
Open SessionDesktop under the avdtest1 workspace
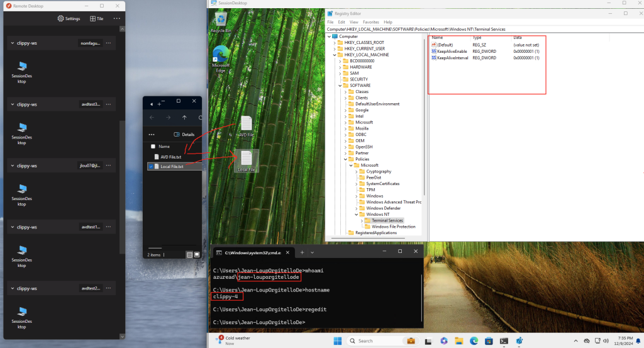(22, 257)
